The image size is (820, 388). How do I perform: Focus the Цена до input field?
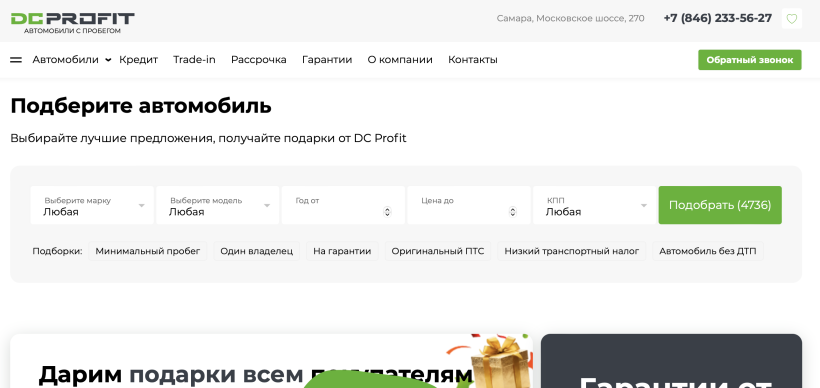pos(469,205)
